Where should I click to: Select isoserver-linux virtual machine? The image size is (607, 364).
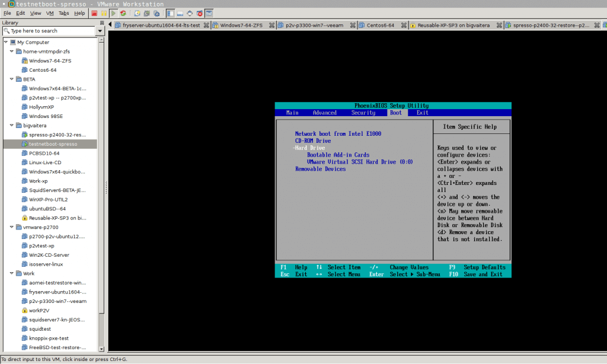[46, 264]
